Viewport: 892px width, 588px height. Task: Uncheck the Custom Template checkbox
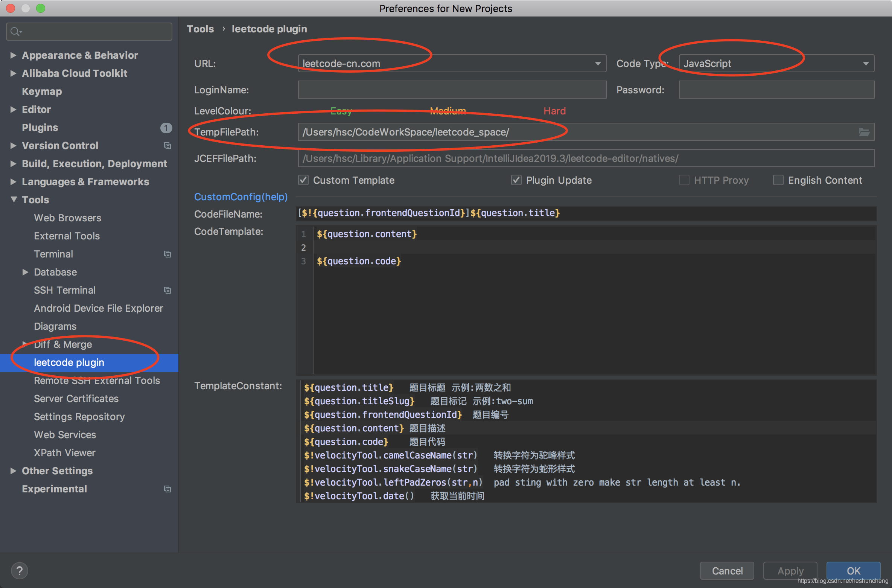click(x=303, y=180)
